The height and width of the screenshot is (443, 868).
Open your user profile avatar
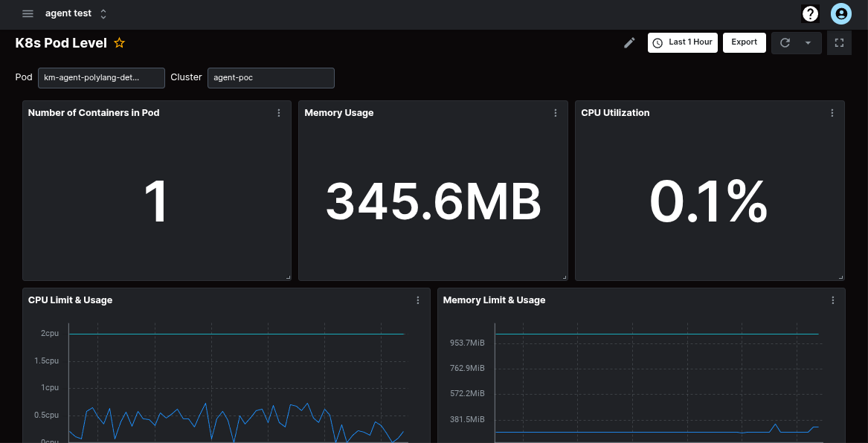(x=840, y=13)
